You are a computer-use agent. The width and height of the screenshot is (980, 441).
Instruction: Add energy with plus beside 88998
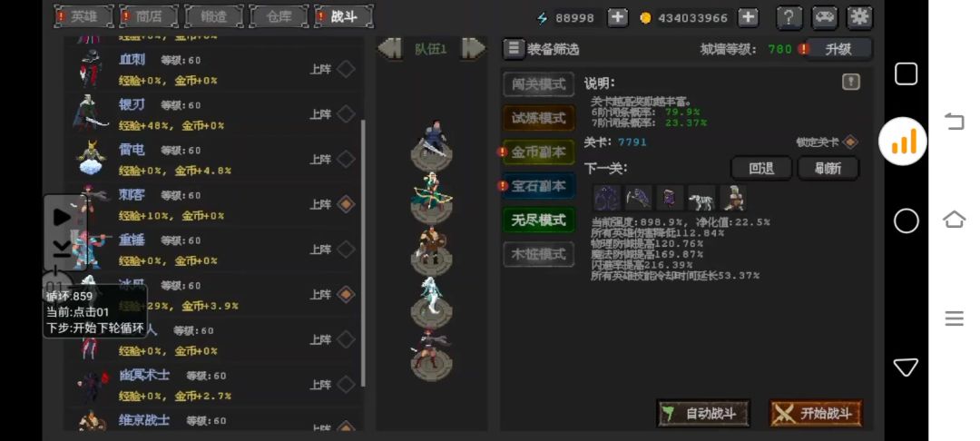click(618, 17)
